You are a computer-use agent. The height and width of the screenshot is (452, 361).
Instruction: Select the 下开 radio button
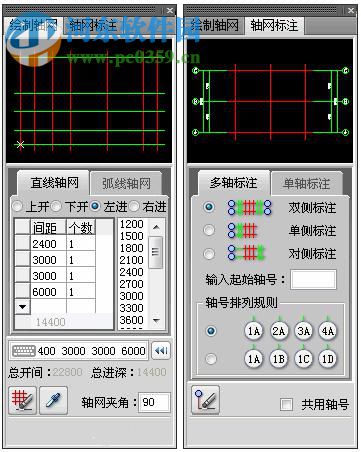[56, 206]
